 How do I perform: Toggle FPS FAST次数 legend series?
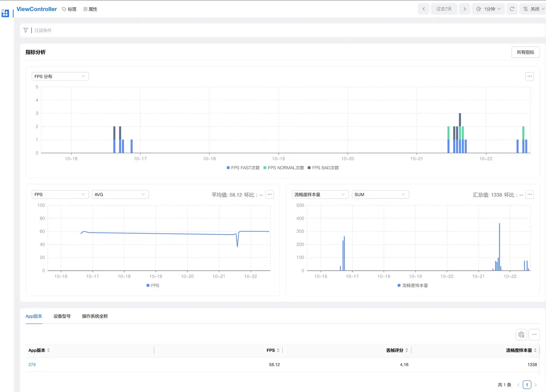click(x=243, y=168)
